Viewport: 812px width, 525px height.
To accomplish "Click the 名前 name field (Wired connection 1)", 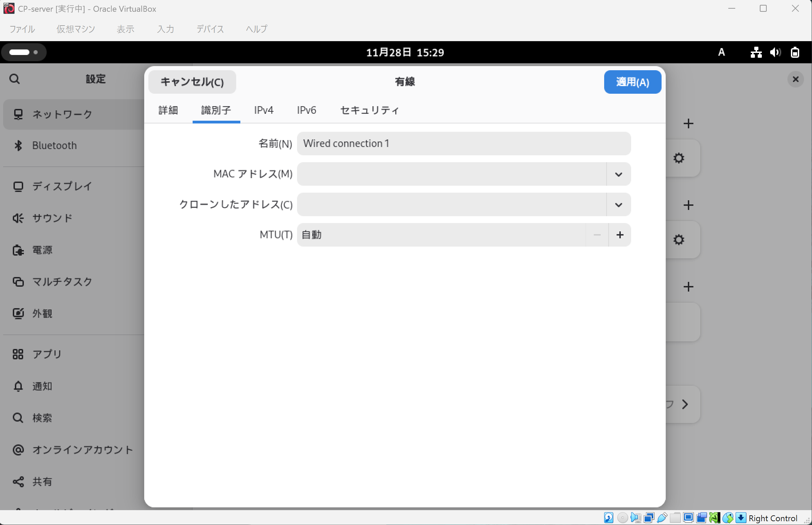I will [x=463, y=144].
